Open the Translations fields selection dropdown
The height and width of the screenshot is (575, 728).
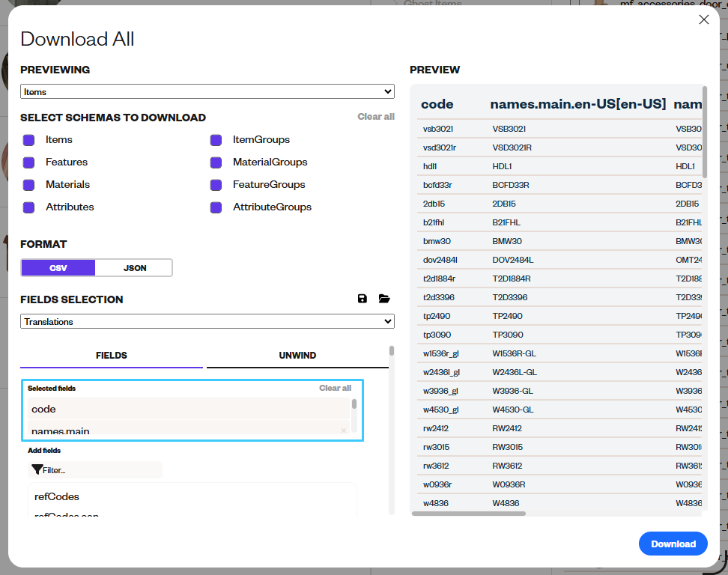pyautogui.click(x=207, y=321)
